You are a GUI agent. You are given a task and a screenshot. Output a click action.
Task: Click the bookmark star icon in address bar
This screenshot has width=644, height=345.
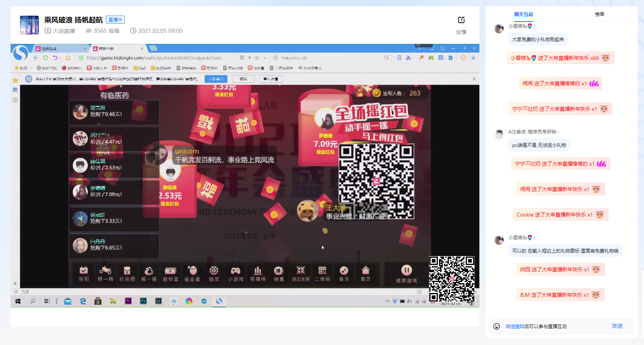257,58
